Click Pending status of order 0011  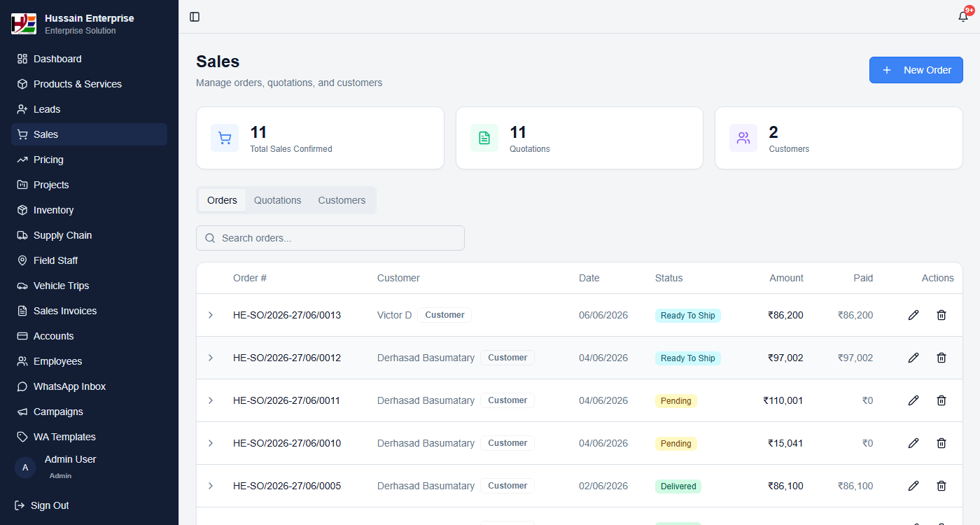[x=676, y=401]
